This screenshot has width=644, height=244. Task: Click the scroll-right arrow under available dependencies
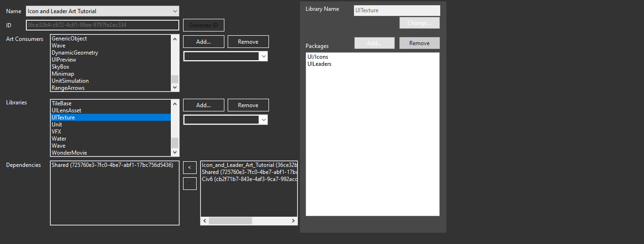pyautogui.click(x=293, y=221)
